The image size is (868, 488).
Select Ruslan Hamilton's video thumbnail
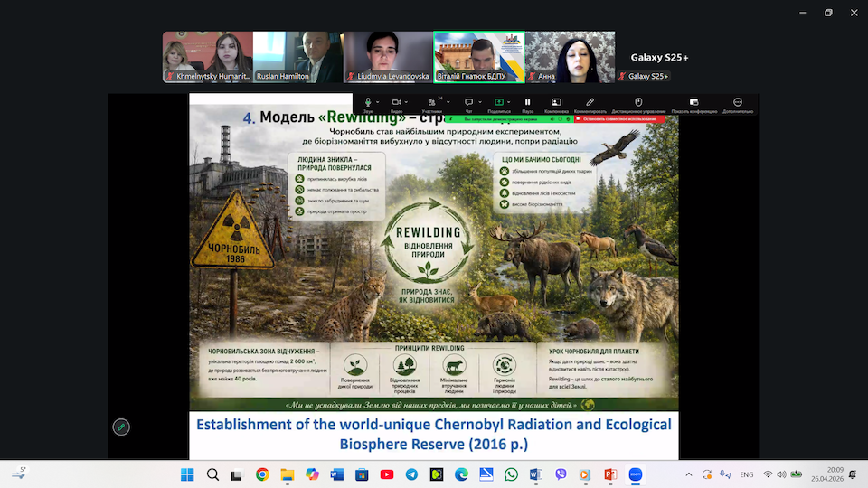[297, 57]
